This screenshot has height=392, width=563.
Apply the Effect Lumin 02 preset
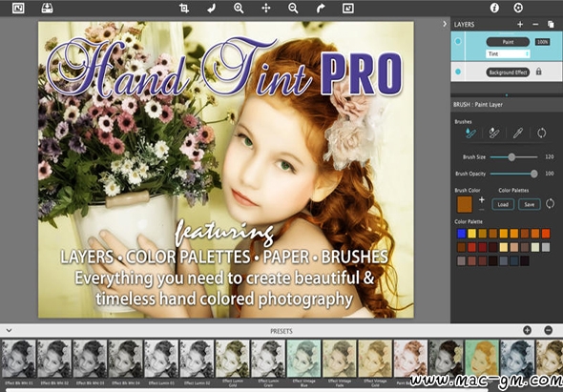pyautogui.click(x=197, y=361)
